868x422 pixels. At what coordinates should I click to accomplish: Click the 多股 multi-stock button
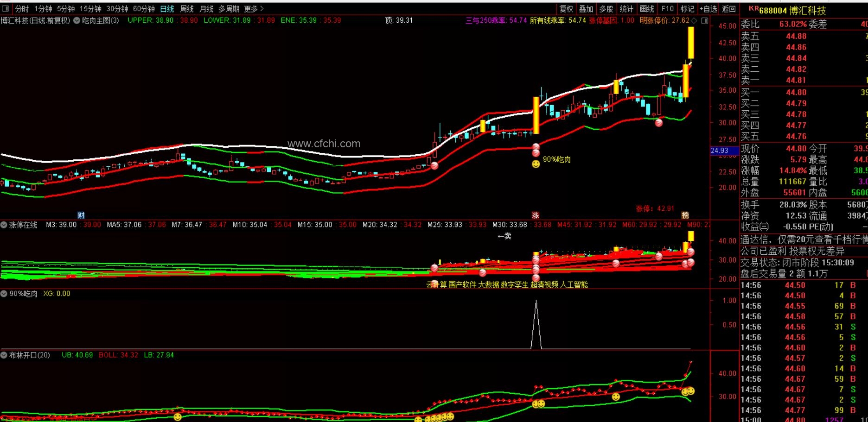[x=606, y=9]
